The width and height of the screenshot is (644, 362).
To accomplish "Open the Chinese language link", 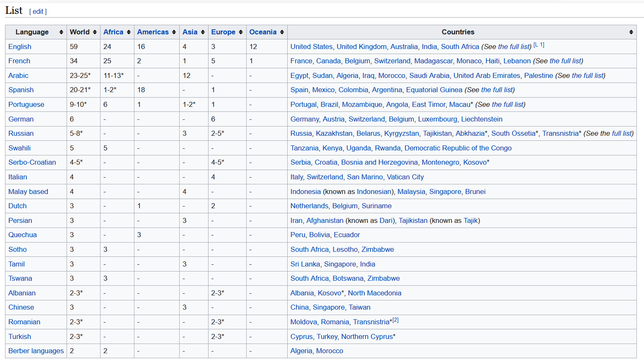I will [x=21, y=307].
